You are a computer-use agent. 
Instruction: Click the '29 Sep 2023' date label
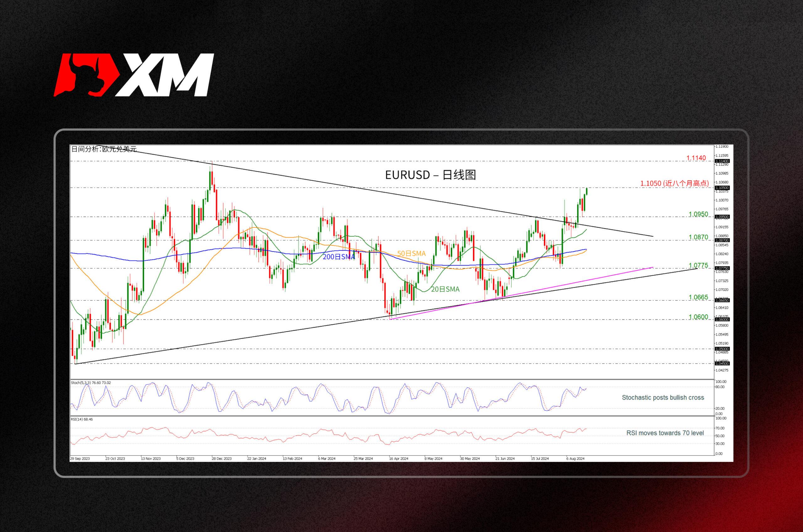(80, 459)
